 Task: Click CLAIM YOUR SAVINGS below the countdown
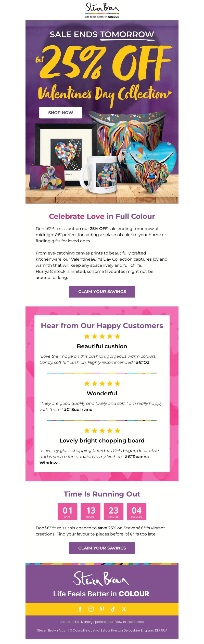coord(102,548)
